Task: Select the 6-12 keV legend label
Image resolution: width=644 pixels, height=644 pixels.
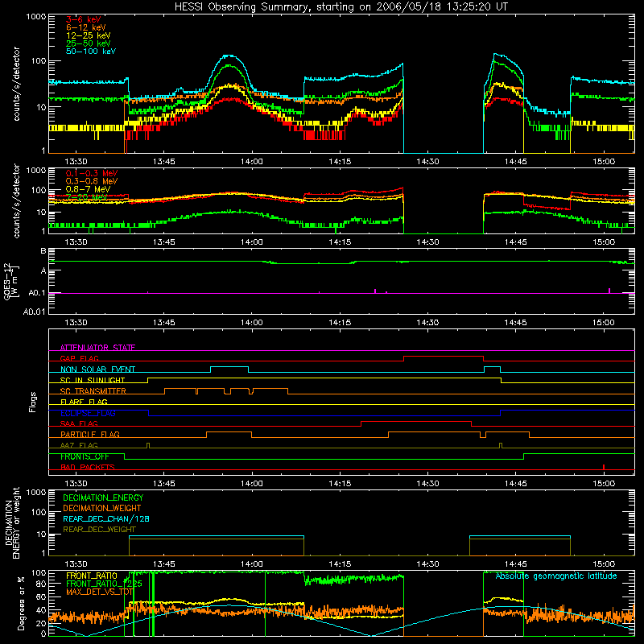Action: [x=86, y=27]
